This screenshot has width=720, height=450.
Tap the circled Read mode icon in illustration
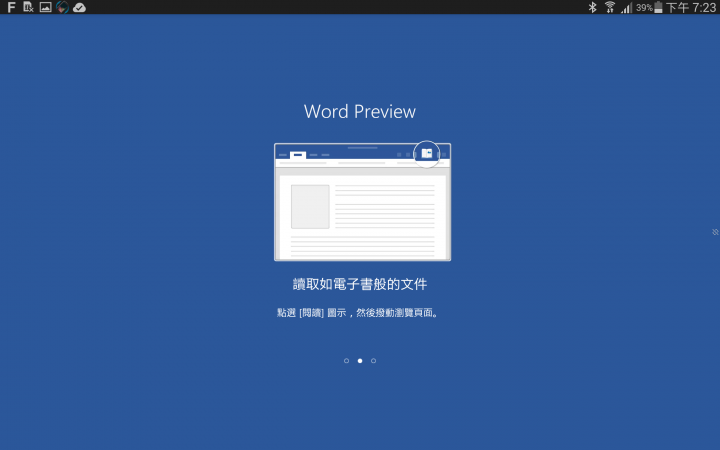[x=427, y=154]
